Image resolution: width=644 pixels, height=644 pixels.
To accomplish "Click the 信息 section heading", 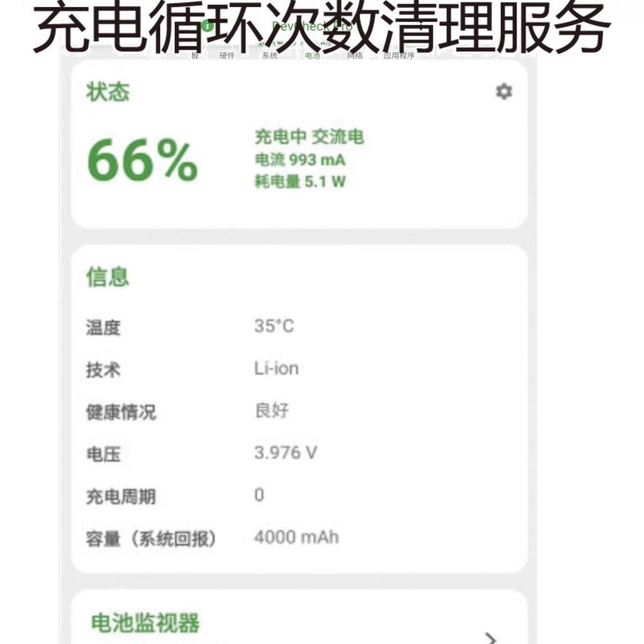I will [x=108, y=277].
